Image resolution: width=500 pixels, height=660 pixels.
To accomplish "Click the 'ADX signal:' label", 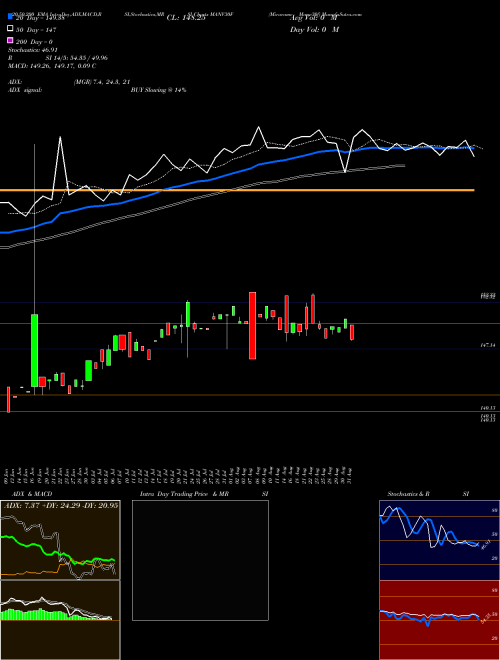I will point(25,90).
